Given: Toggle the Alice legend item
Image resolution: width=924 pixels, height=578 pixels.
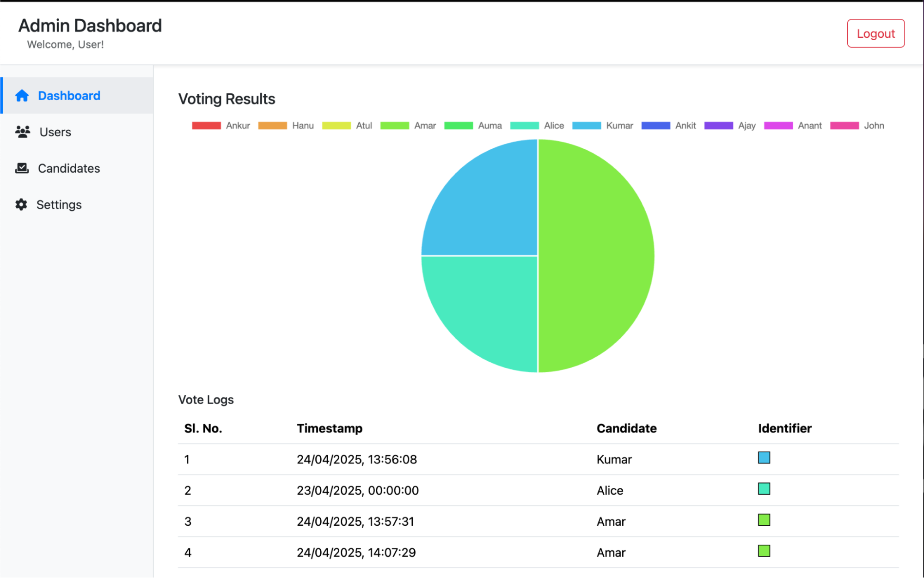Looking at the screenshot, I should [x=537, y=126].
